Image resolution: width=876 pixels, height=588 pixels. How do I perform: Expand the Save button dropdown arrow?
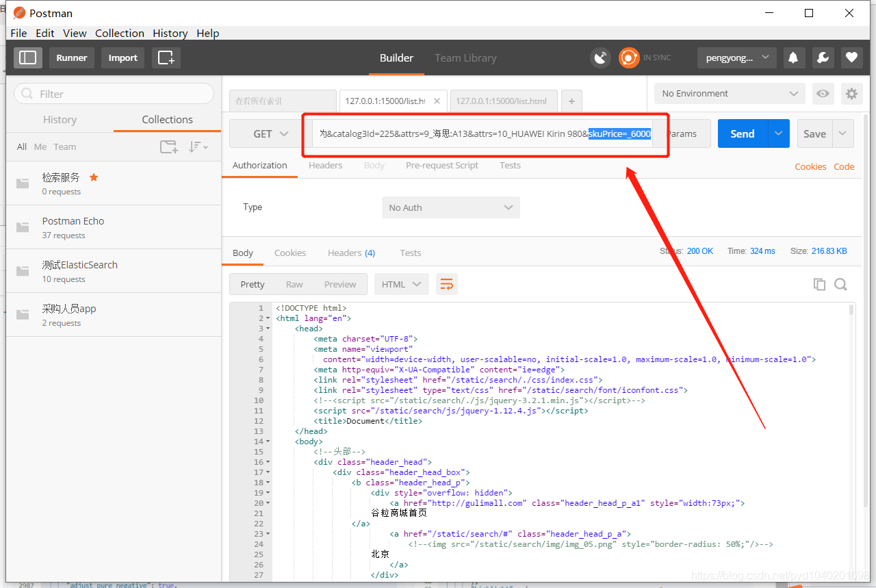coord(843,133)
